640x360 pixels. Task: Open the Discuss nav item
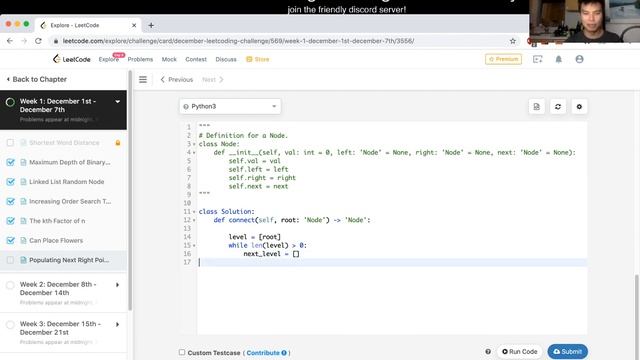pyautogui.click(x=226, y=60)
